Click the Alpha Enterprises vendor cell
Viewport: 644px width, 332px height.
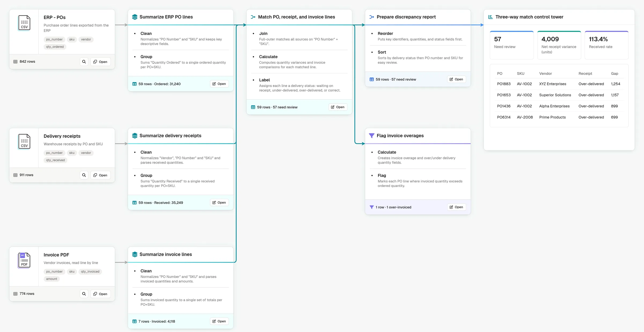[x=554, y=106]
